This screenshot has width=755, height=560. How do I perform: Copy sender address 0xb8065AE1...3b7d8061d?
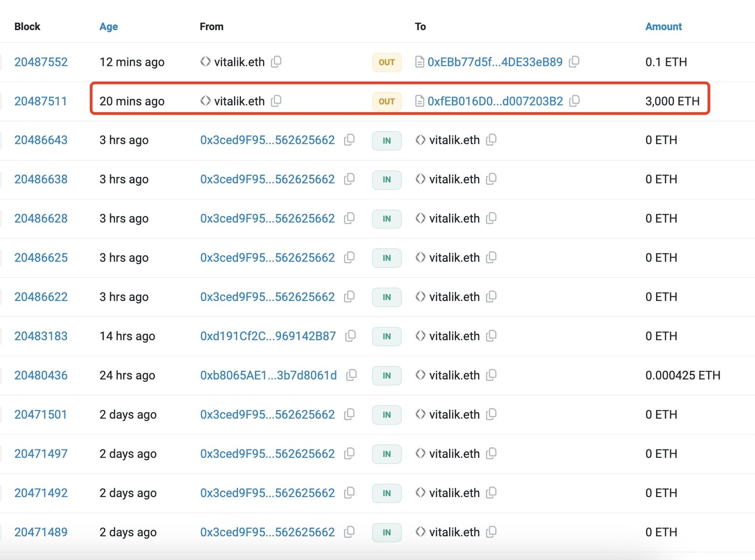point(351,375)
